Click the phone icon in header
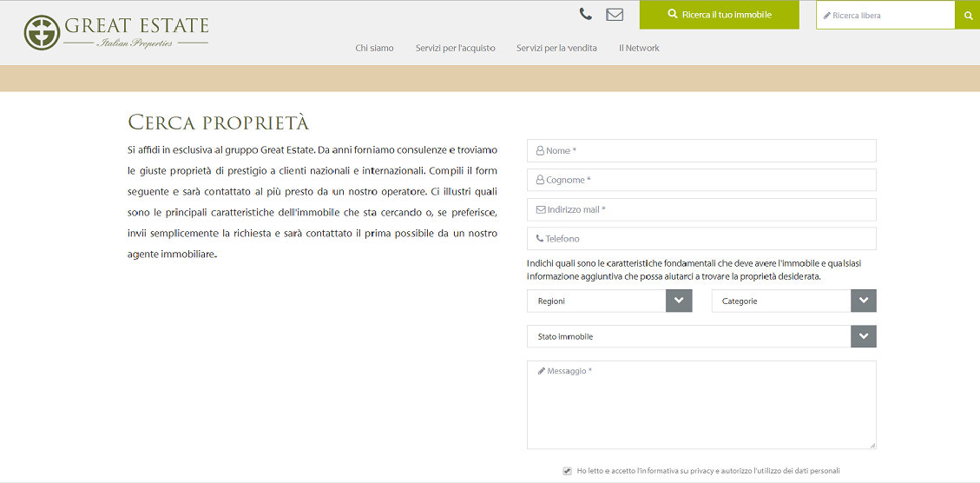Viewport: 980px width, 483px height. click(586, 14)
